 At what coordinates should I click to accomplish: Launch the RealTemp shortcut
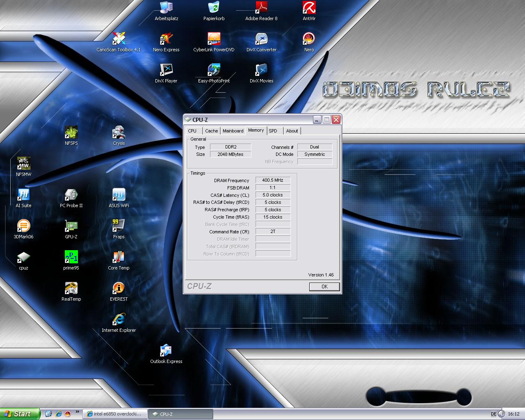click(x=71, y=291)
